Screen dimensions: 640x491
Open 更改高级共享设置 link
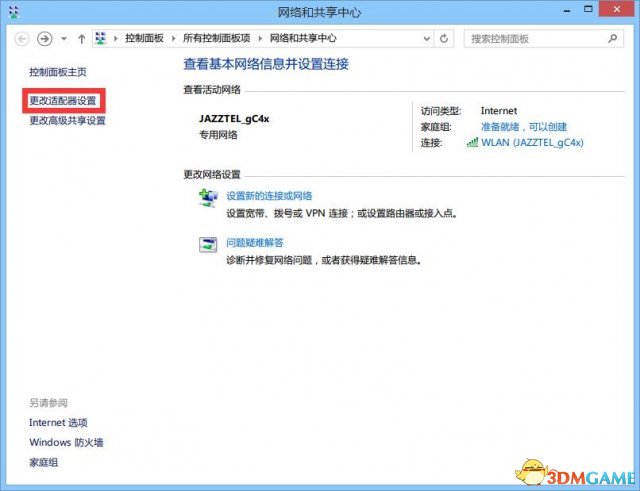(x=67, y=120)
